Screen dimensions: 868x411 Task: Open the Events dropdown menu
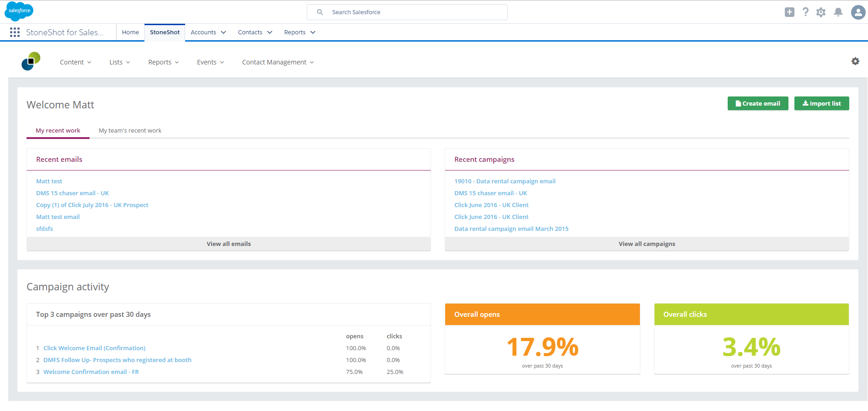[x=211, y=62]
